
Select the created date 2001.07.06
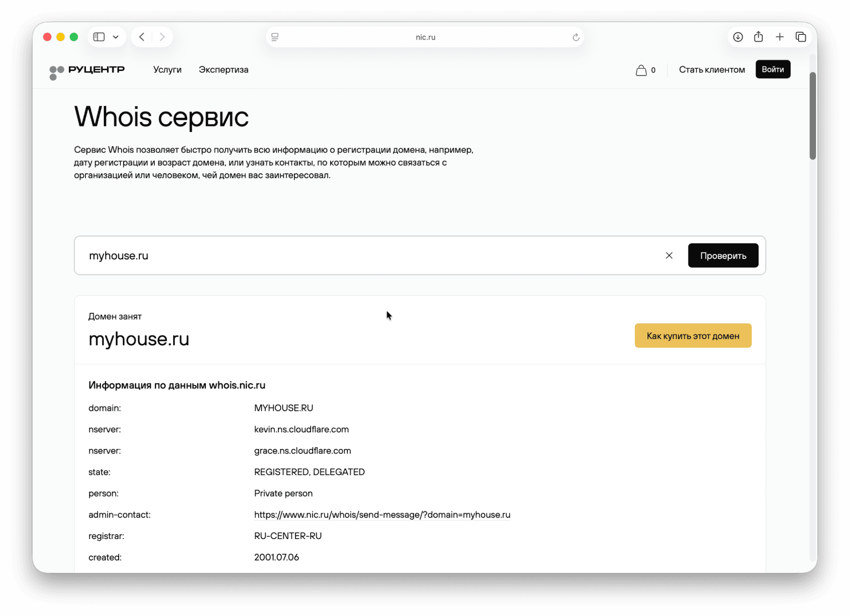pos(276,557)
